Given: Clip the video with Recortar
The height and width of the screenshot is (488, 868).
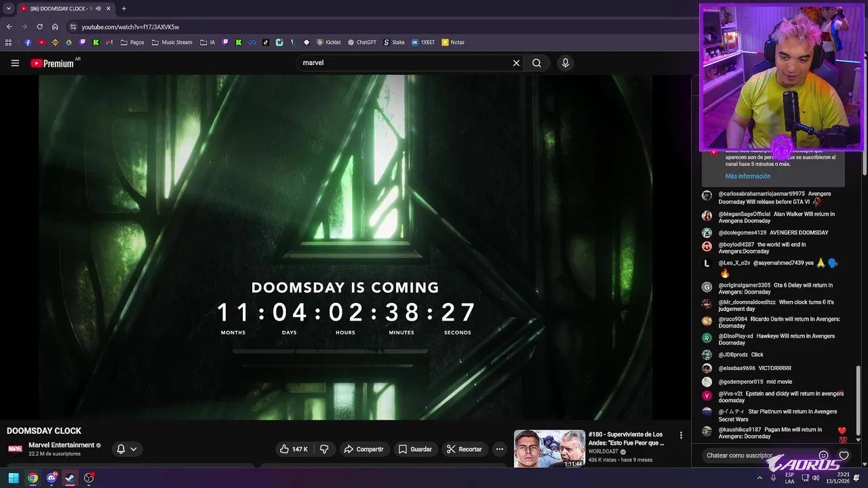Looking at the screenshot, I should (465, 449).
